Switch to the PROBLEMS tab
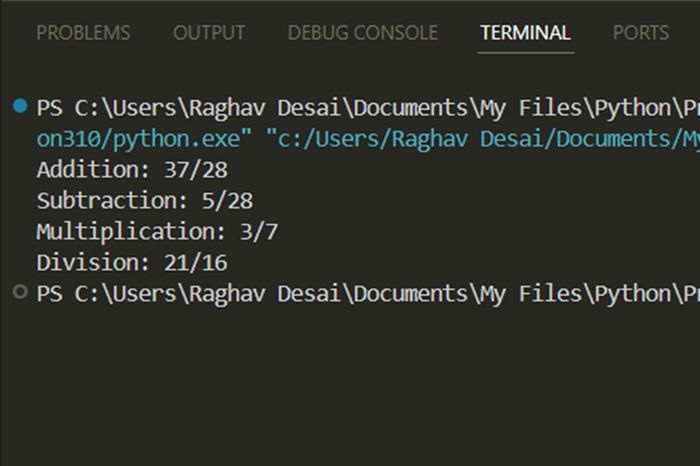Viewport: 700px width, 466px height. (83, 33)
